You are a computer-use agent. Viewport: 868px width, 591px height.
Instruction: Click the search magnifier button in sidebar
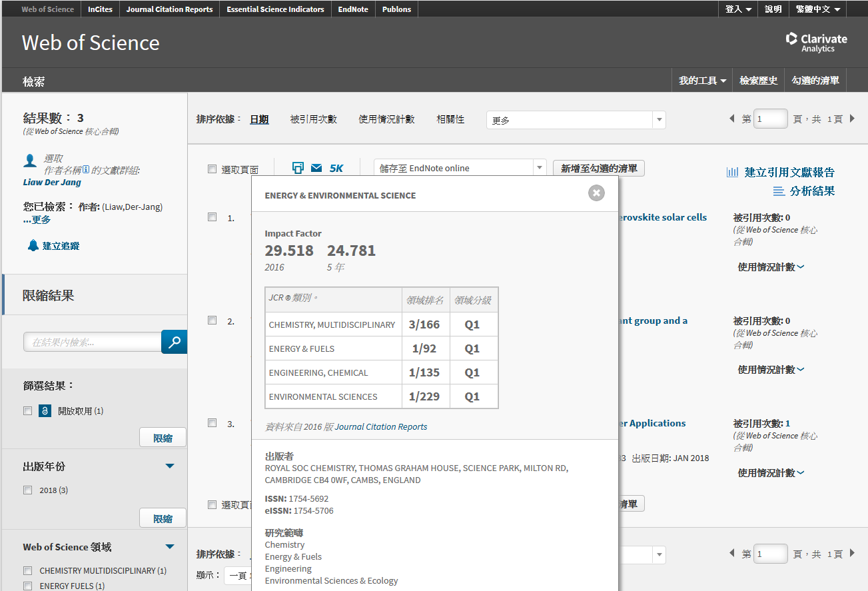coord(175,342)
